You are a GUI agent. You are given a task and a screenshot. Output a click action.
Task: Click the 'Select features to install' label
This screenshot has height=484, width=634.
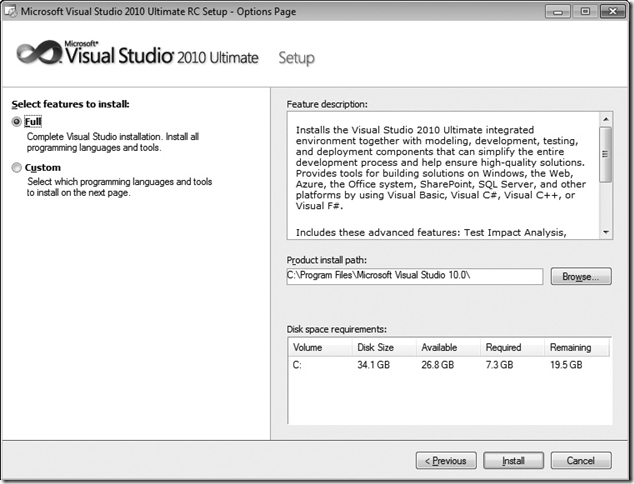click(x=70, y=104)
